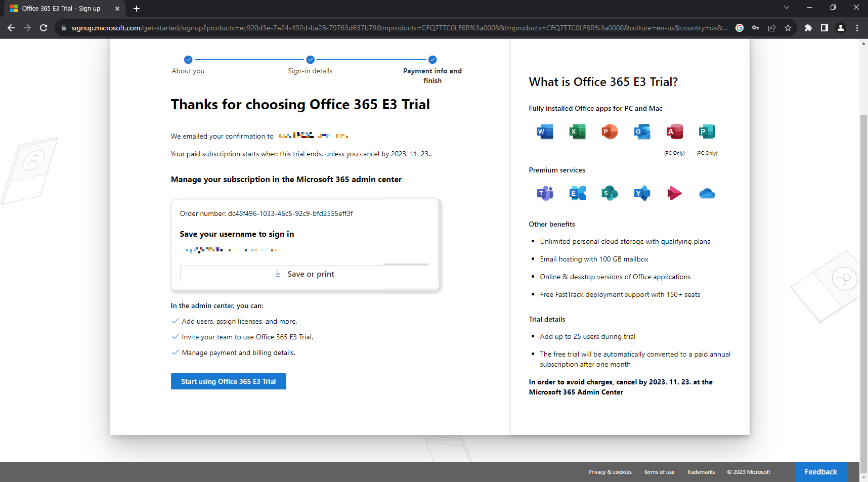The height and width of the screenshot is (482, 868).
Task: Go back using the browser back arrow
Action: (x=11, y=28)
